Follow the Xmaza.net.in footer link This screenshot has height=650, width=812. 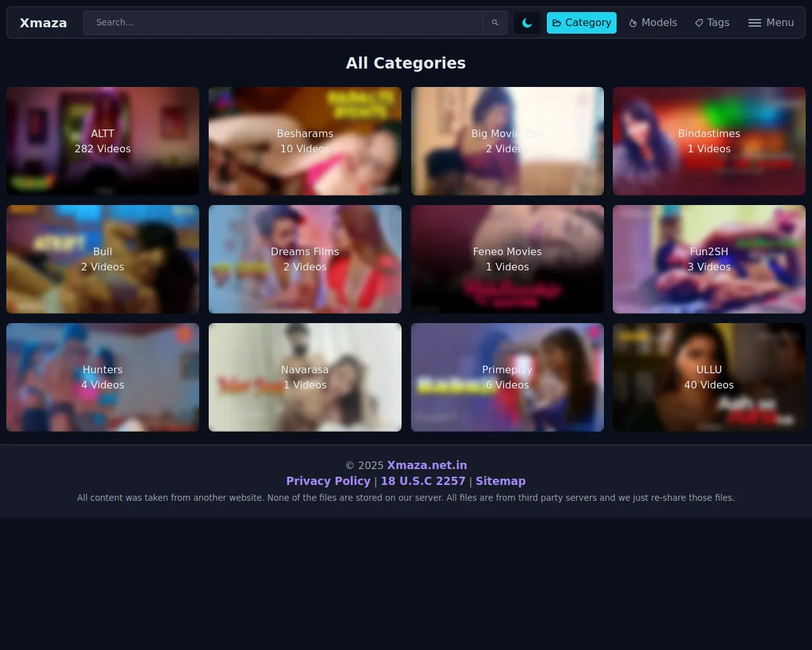pyautogui.click(x=427, y=465)
